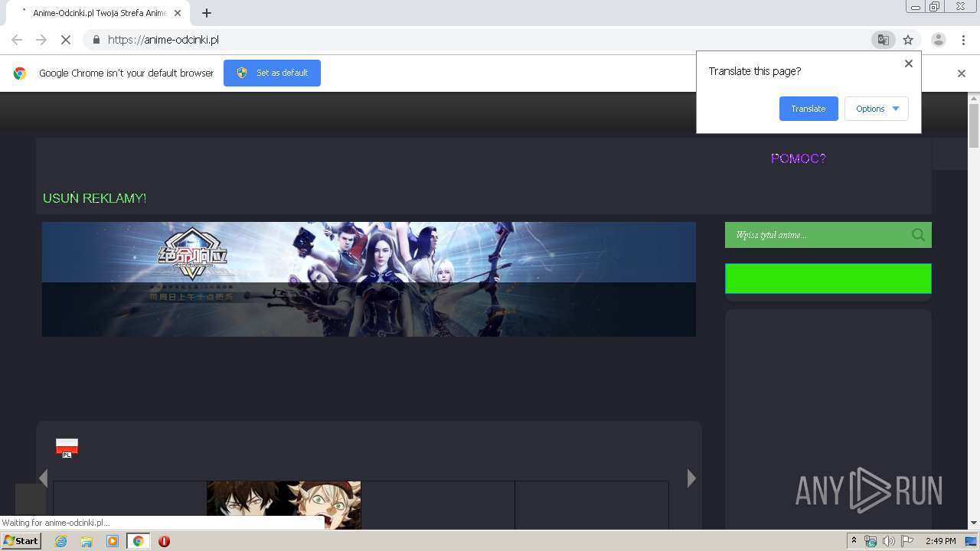Screen dimensions: 980x551
Task: Close the Anime-Odcinki.pl tab
Action: pos(178,13)
